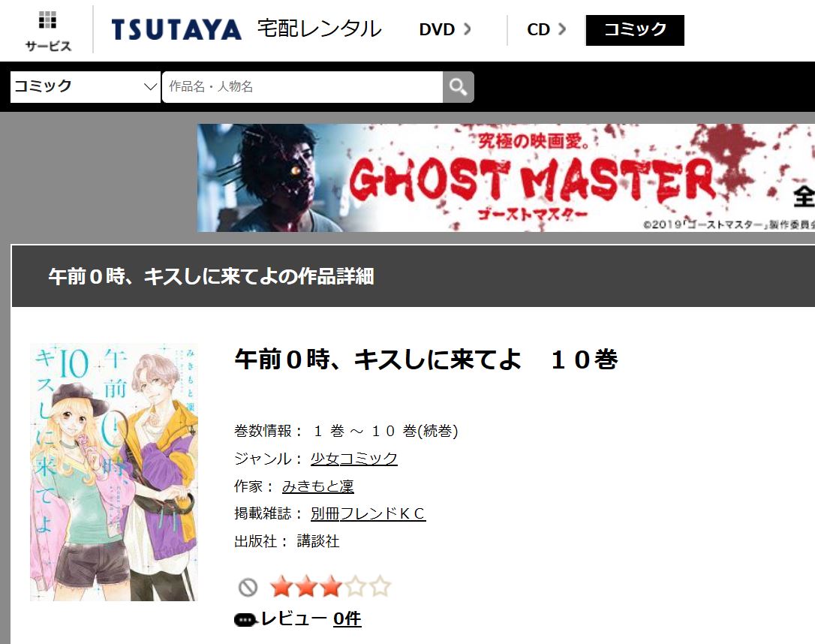Click the GHOST MASTER banner ad
The image size is (815, 644).
point(506,178)
